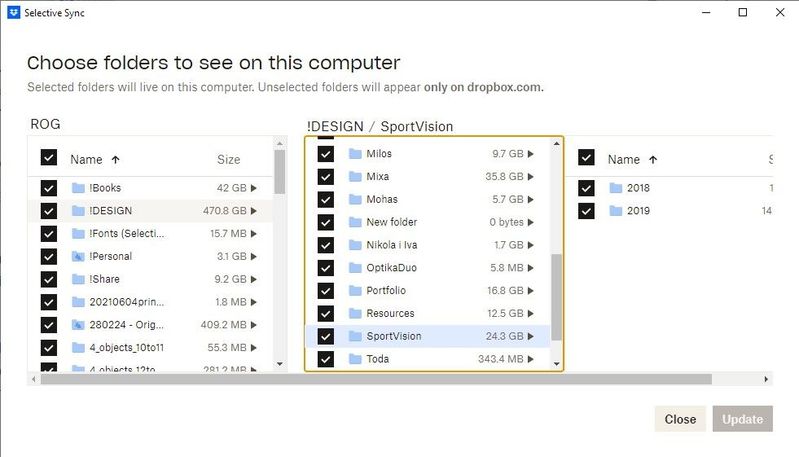Click the OptikaDuo folder icon
The height and width of the screenshot is (457, 799).
coord(355,268)
